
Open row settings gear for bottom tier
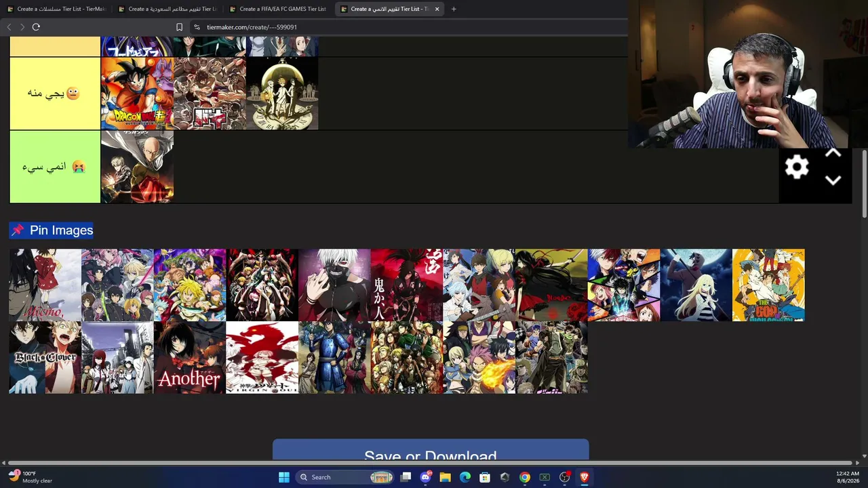[797, 167]
